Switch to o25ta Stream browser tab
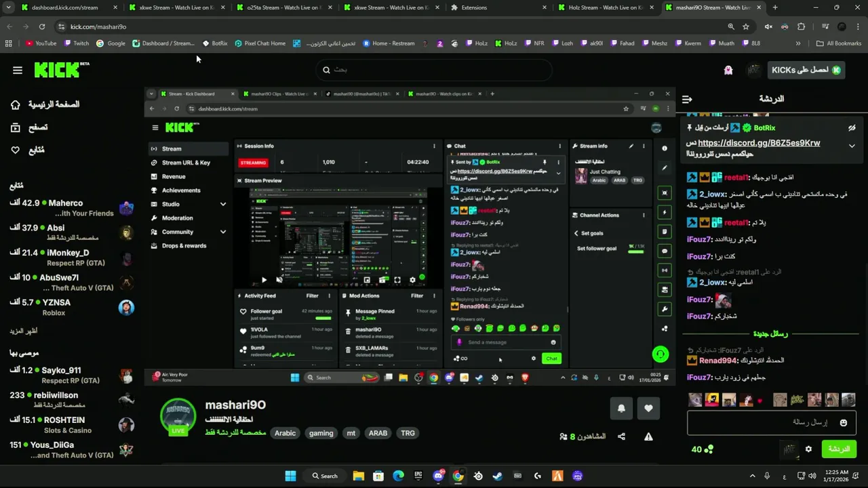 click(x=283, y=7)
